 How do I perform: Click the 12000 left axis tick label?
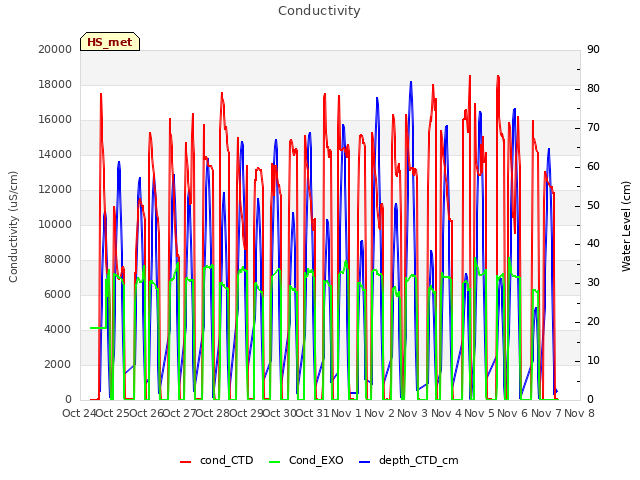coord(55,189)
